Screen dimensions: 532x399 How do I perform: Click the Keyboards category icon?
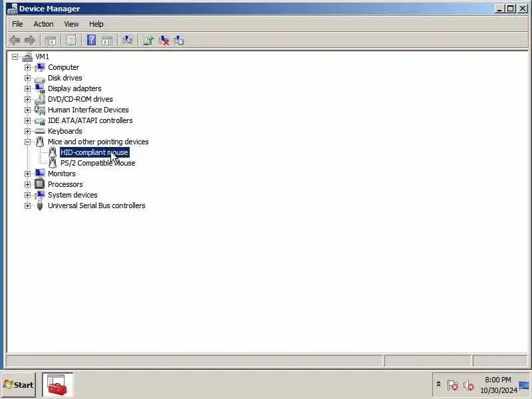(40, 131)
